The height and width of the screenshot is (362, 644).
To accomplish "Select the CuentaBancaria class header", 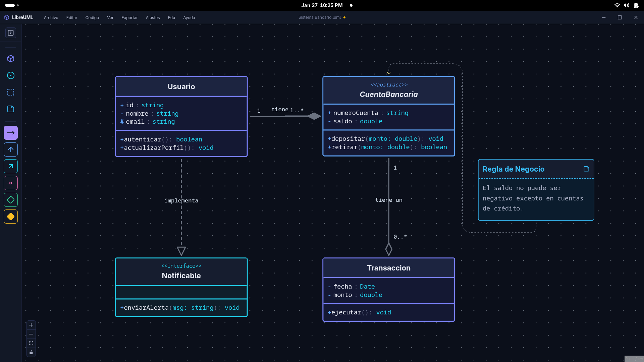I will pyautogui.click(x=388, y=90).
